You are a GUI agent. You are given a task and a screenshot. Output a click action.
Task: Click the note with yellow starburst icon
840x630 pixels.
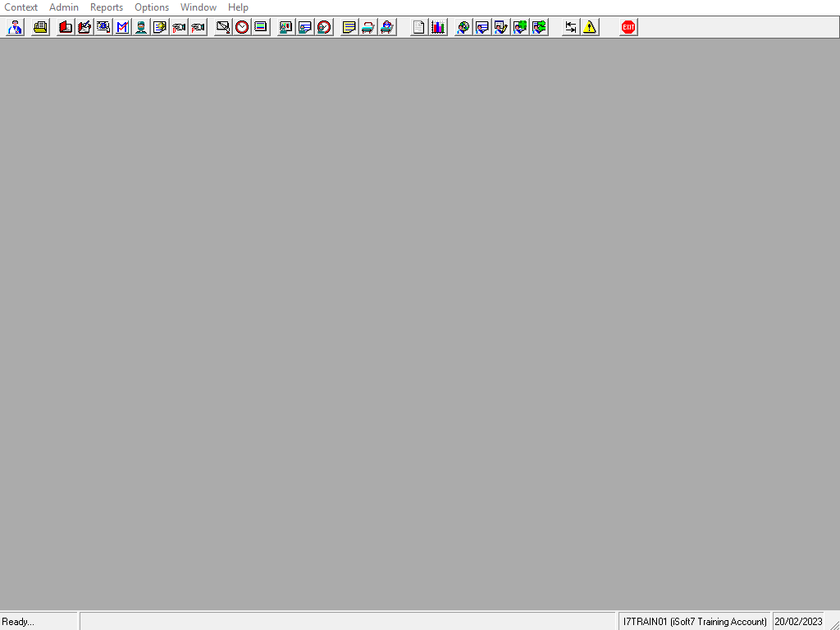pyautogui.click(x=160, y=27)
